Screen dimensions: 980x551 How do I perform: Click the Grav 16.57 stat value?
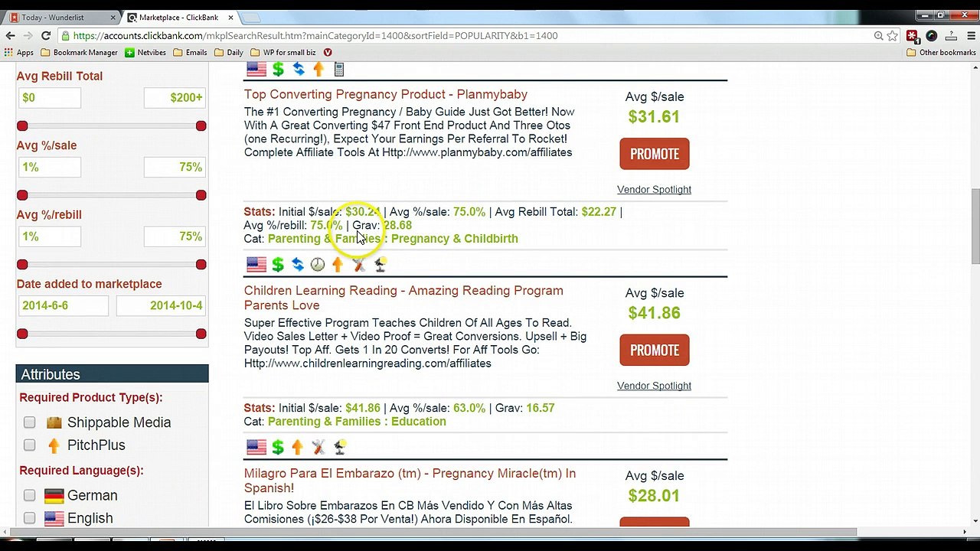[x=540, y=408]
